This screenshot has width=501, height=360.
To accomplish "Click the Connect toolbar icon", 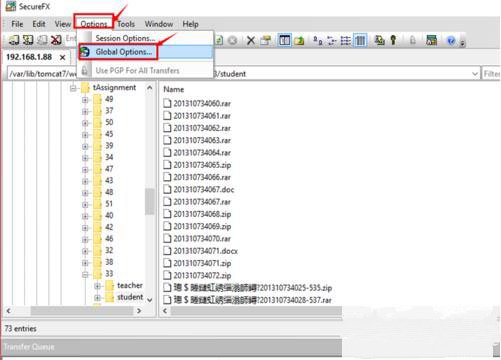I will point(14,40).
